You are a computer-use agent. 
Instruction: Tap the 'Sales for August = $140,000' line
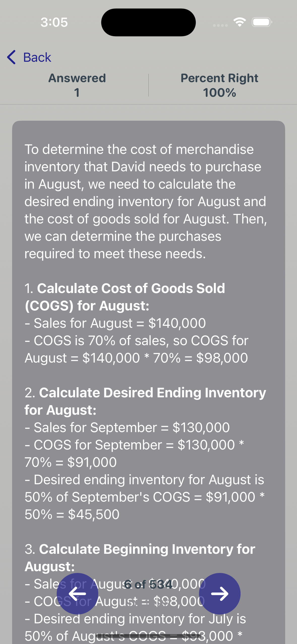pyautogui.click(x=115, y=323)
